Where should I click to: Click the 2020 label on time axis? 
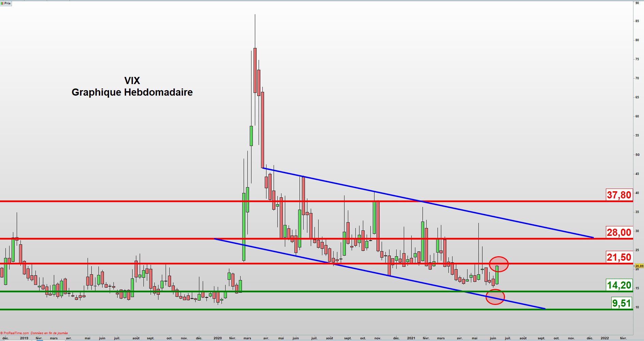(217, 338)
